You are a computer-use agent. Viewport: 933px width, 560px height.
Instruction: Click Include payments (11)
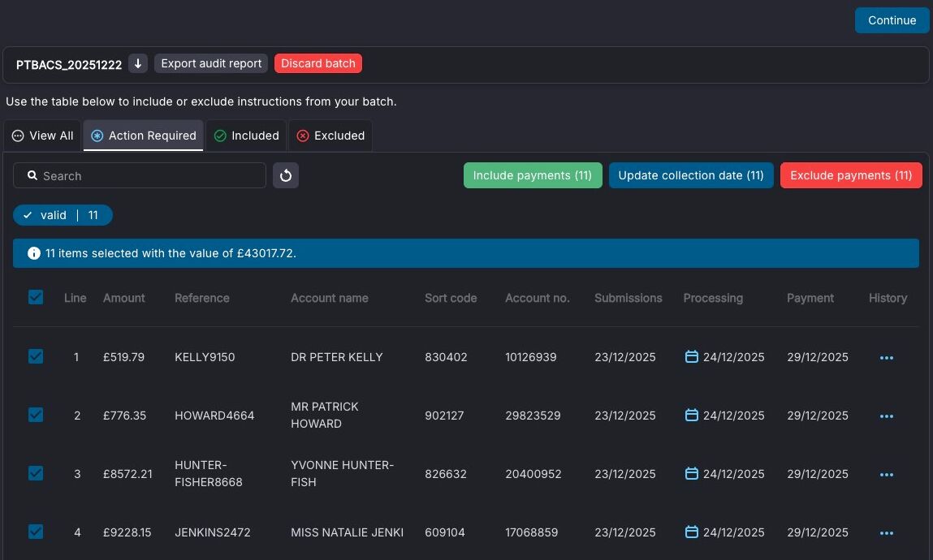point(533,175)
